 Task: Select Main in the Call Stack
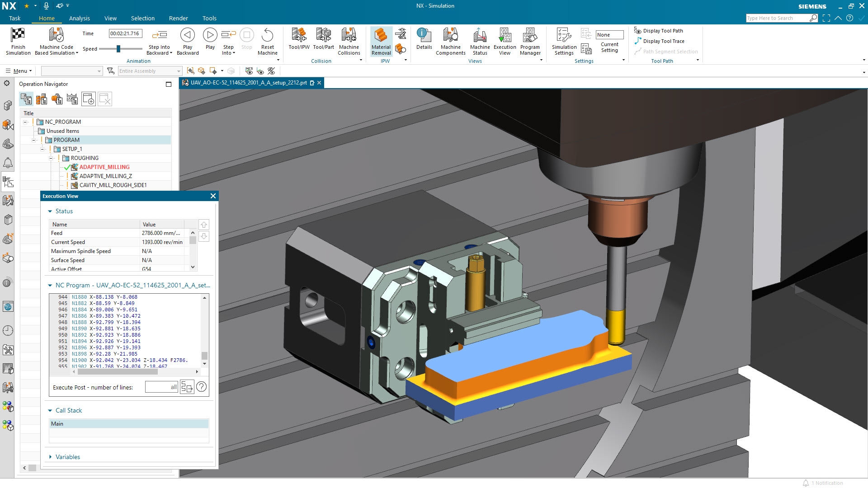click(129, 424)
